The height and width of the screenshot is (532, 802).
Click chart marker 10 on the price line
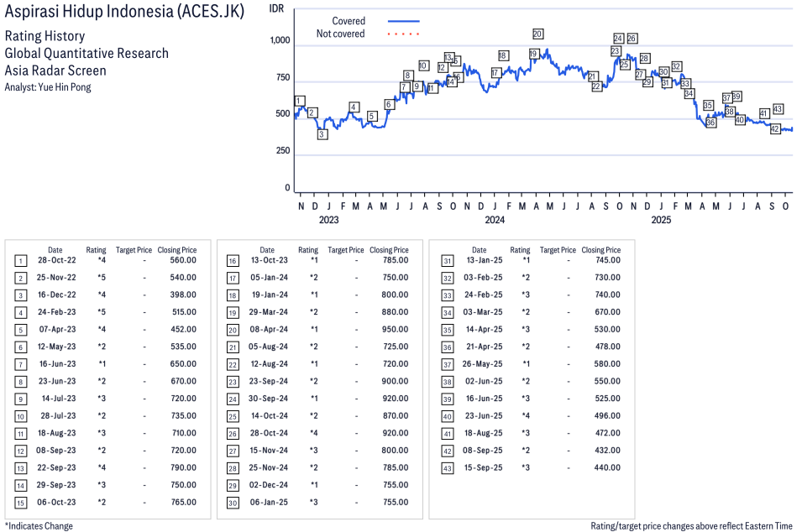coord(423,65)
